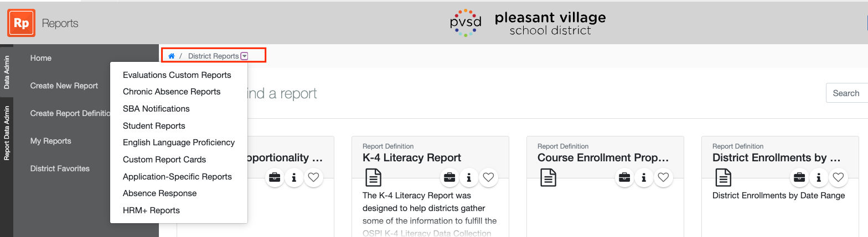Toggle heart on District Enrollments card
868x237 pixels.
coord(838,177)
